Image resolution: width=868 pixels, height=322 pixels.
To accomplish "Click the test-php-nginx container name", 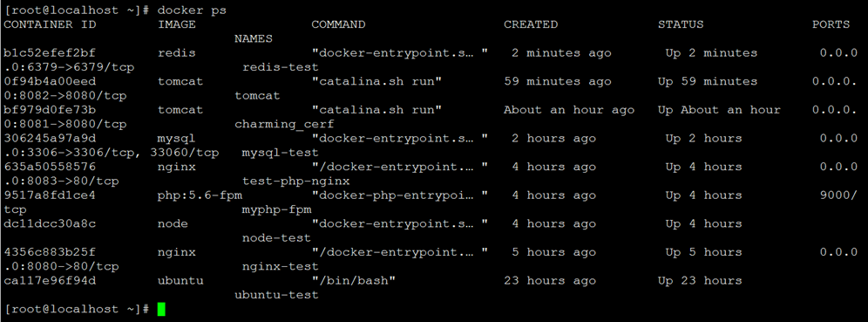I will (296, 182).
